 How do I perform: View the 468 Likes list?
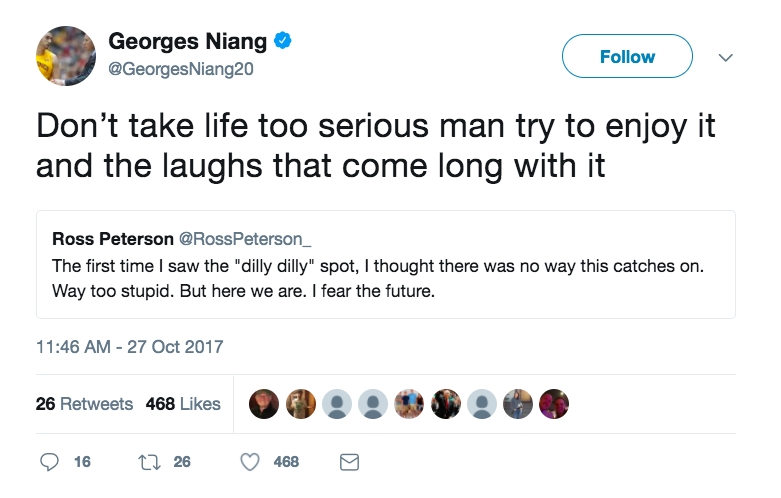[183, 404]
